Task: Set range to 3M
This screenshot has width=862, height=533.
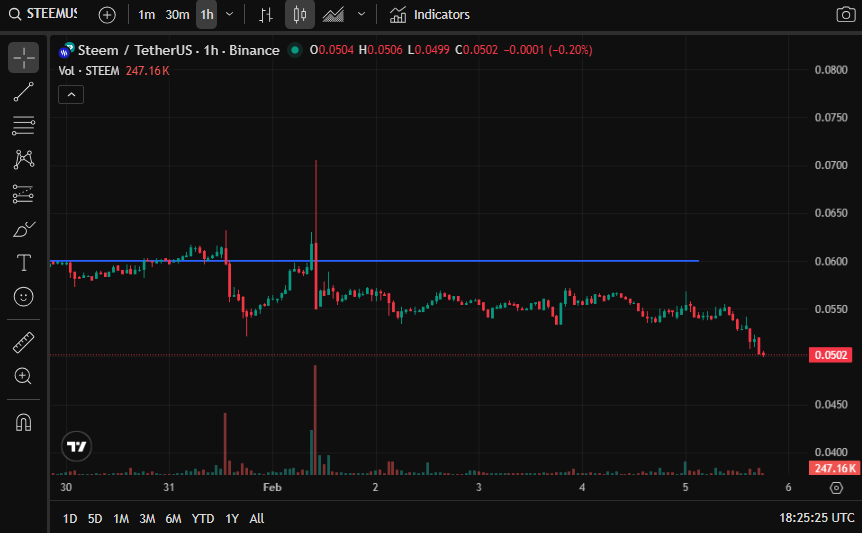Action: pos(147,518)
